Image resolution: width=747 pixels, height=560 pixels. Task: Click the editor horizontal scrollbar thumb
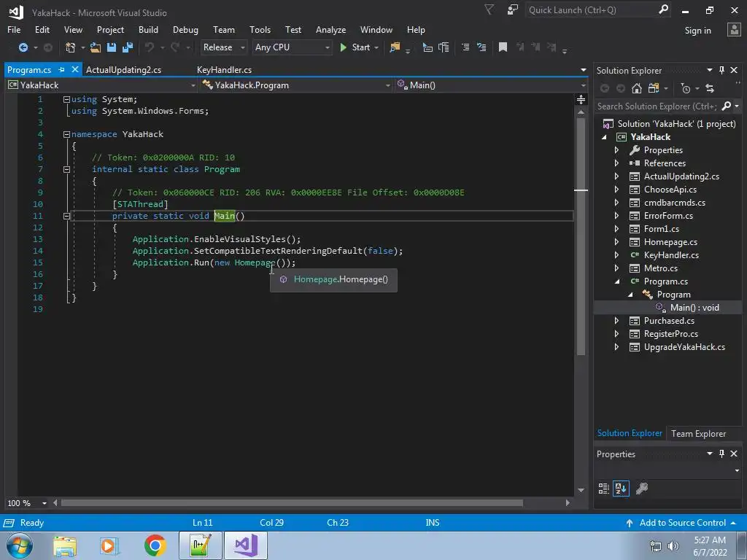coord(292,503)
